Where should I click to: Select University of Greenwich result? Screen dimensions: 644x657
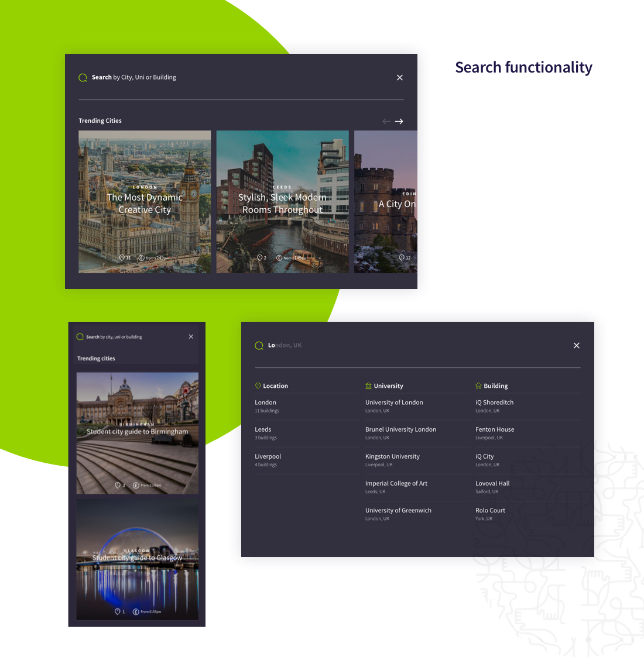417,514
